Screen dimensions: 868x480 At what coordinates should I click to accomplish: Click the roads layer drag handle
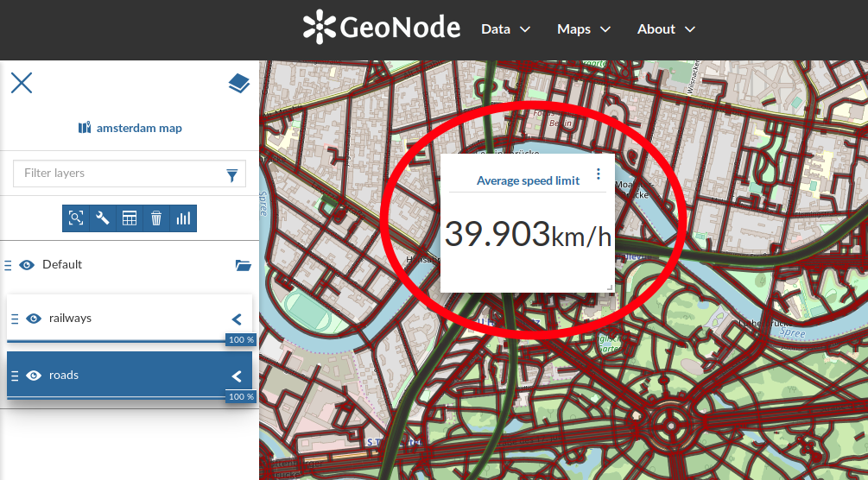click(x=15, y=376)
